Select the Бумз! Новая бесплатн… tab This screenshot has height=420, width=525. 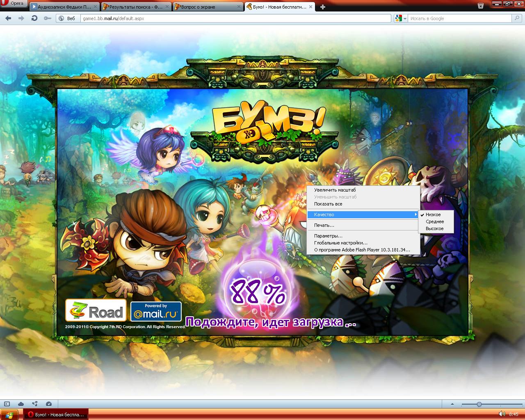coord(279,7)
